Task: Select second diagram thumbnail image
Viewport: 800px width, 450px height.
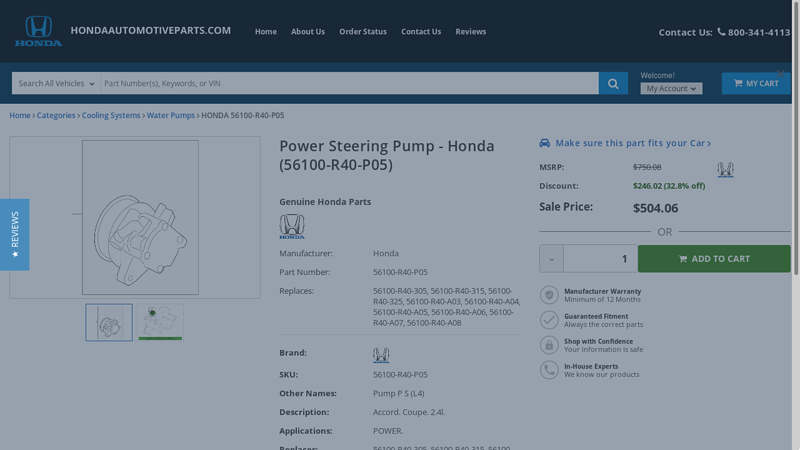Action: click(160, 322)
